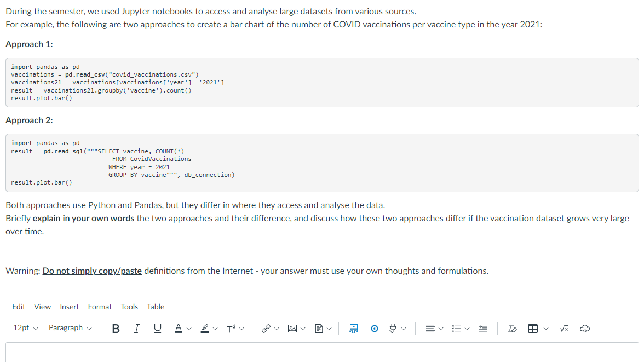Click the apps plug icon
The image size is (644, 362).
pos(393,328)
